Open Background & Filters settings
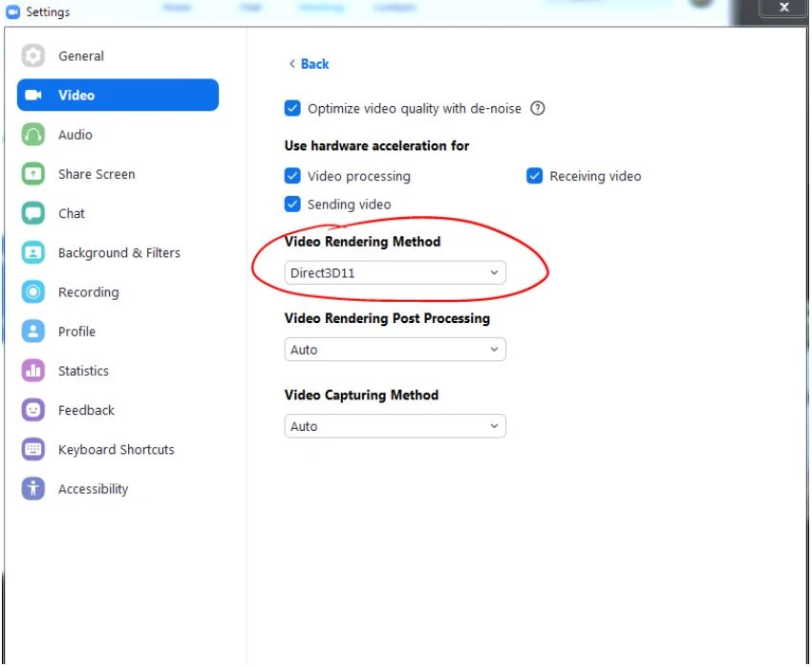 tap(118, 252)
